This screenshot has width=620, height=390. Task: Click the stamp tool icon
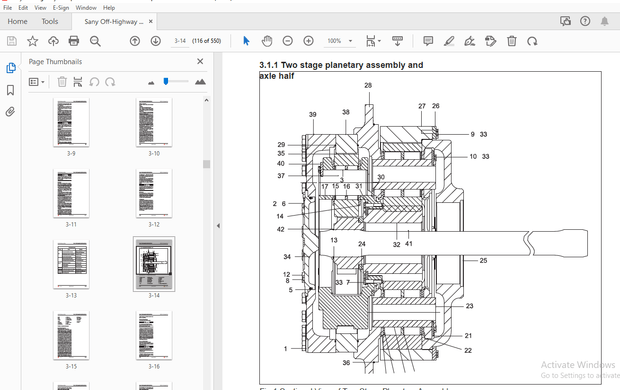coord(490,41)
